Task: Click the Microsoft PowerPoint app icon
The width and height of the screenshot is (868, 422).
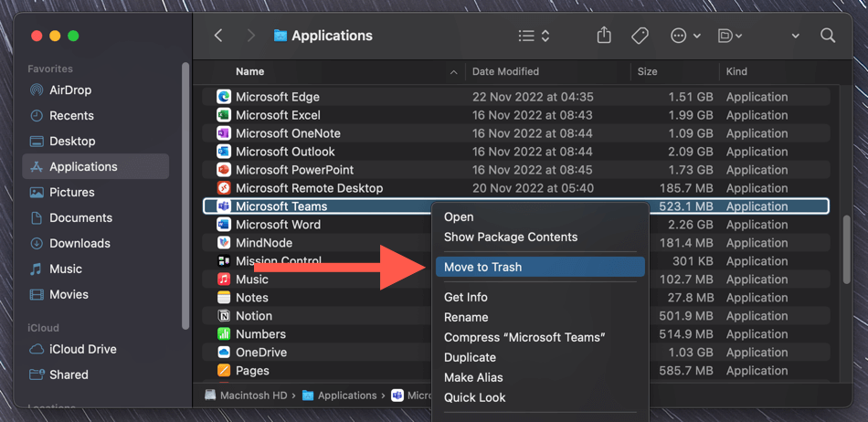Action: point(224,170)
